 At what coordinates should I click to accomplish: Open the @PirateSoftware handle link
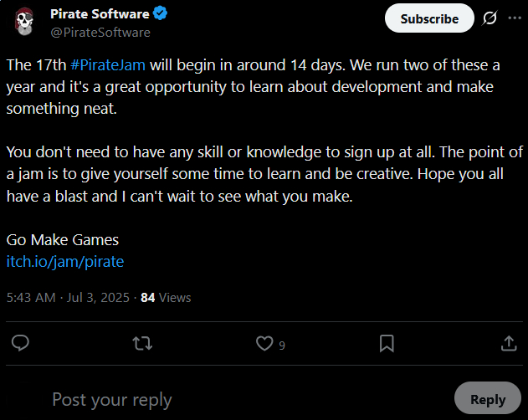coord(100,33)
